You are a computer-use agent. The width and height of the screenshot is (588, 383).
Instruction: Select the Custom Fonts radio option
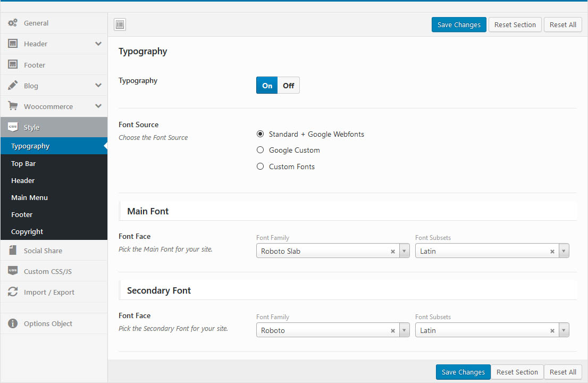[261, 166]
